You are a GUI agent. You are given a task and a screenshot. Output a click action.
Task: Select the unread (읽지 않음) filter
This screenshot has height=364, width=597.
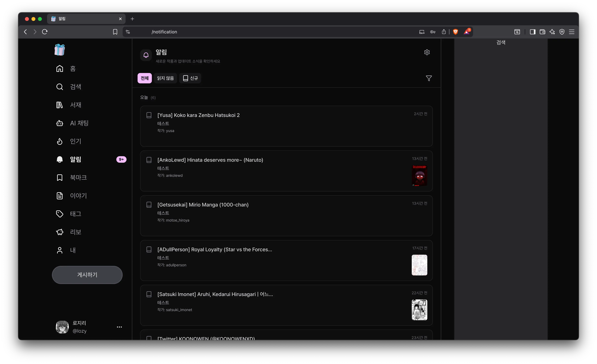[x=165, y=78]
